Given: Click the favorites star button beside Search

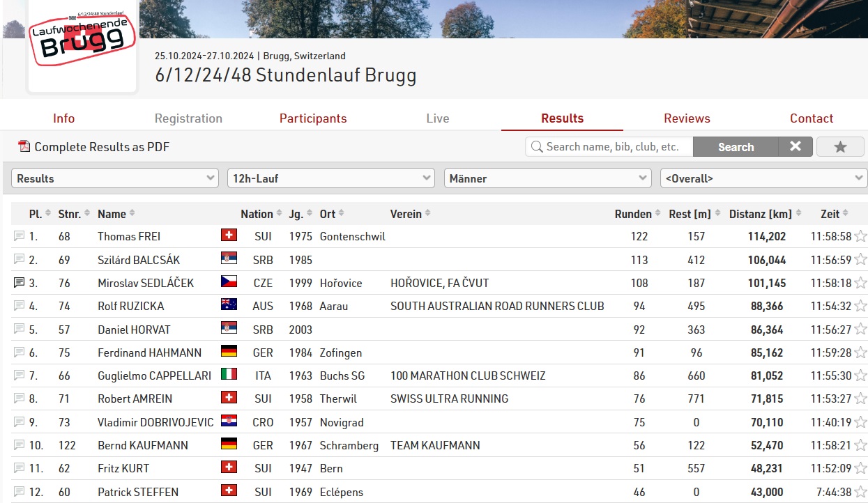Looking at the screenshot, I should [x=840, y=146].
